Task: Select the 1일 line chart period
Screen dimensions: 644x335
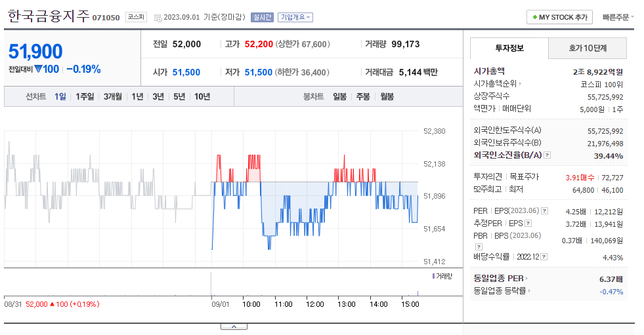Action: [60, 96]
